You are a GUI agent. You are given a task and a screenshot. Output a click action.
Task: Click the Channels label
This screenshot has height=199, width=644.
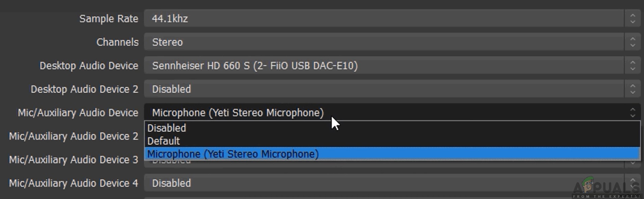click(117, 42)
